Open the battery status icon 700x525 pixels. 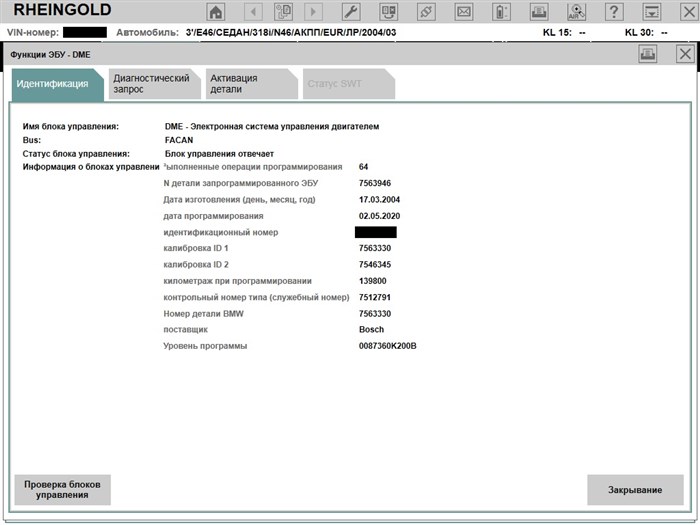coord(501,12)
